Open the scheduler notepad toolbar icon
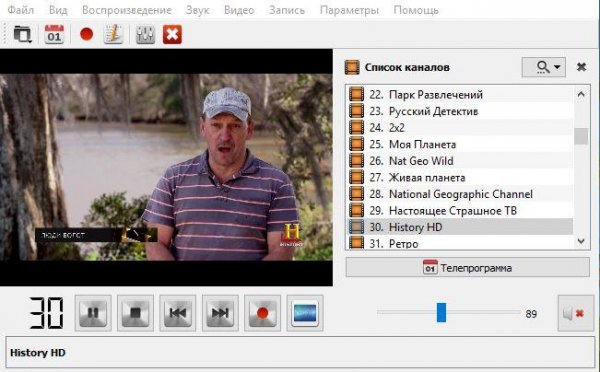 point(113,34)
